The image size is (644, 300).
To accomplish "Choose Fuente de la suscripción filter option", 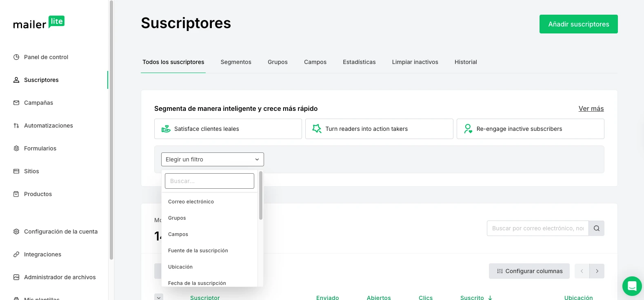I will coord(198,251).
